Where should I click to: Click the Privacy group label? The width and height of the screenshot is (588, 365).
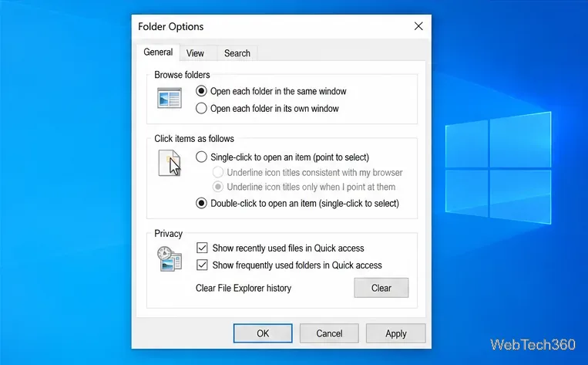click(x=168, y=234)
